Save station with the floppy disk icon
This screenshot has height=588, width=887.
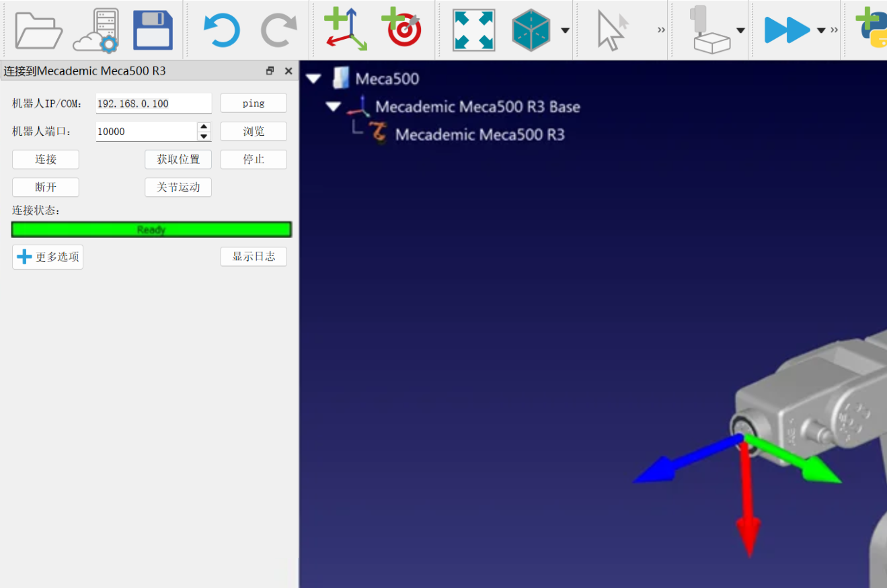[153, 30]
